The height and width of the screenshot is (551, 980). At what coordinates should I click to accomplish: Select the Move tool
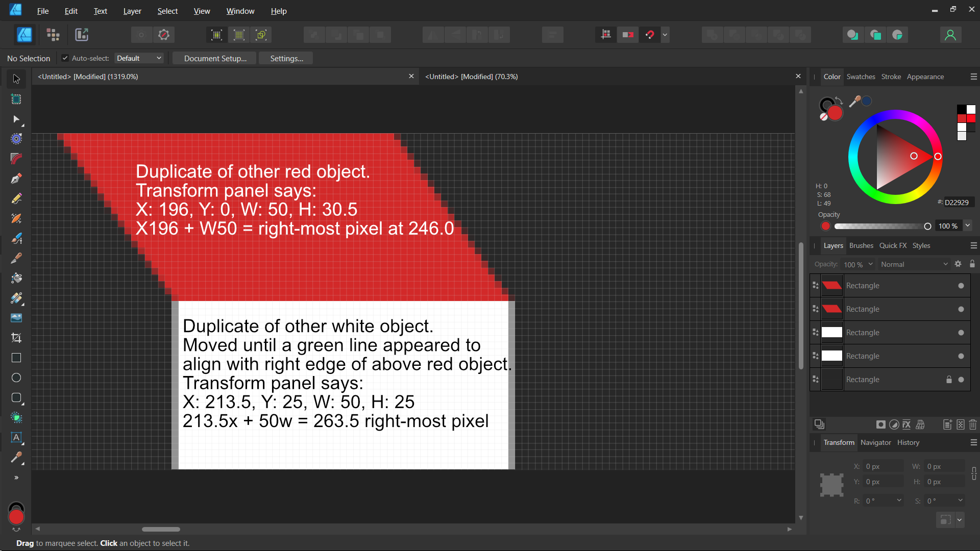tap(16, 79)
